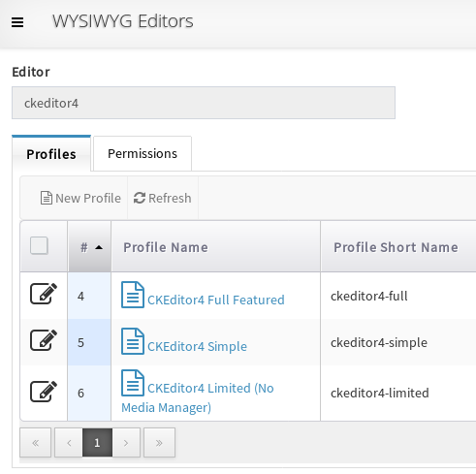Toggle the select-all checkbox in table header
The image size is (476, 474).
(x=39, y=246)
